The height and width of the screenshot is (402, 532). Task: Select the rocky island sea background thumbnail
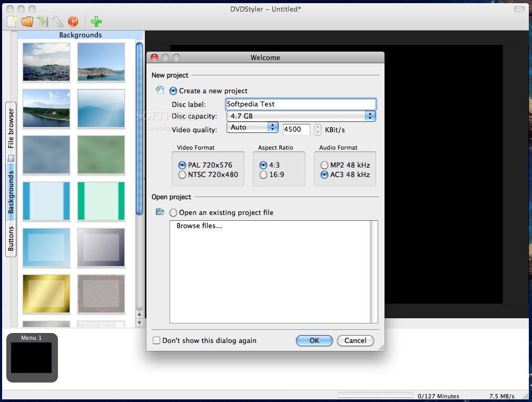101,62
